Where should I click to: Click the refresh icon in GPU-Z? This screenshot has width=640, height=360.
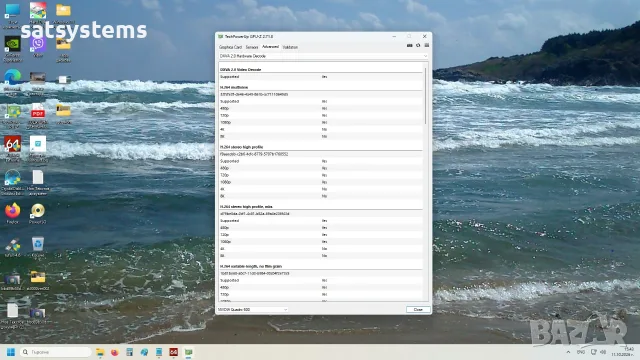pos(418,46)
